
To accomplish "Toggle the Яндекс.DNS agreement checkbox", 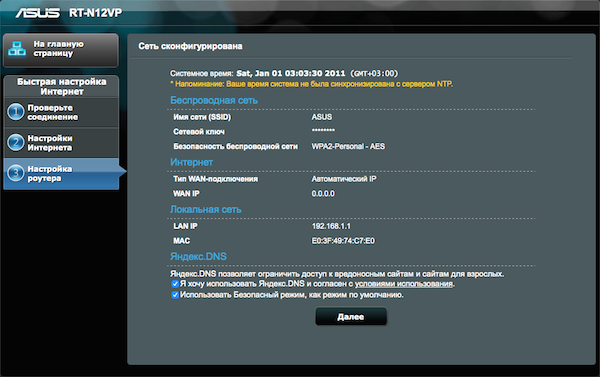I will coord(175,284).
